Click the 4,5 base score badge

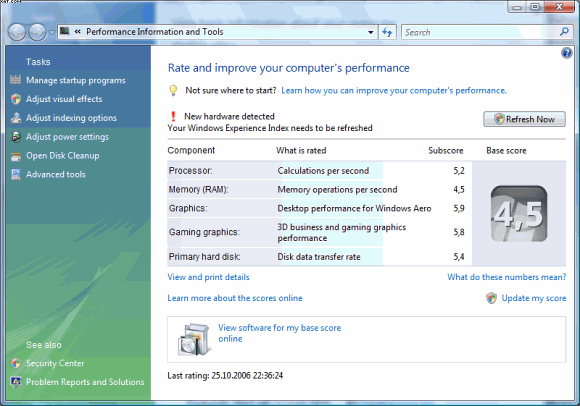point(519,214)
